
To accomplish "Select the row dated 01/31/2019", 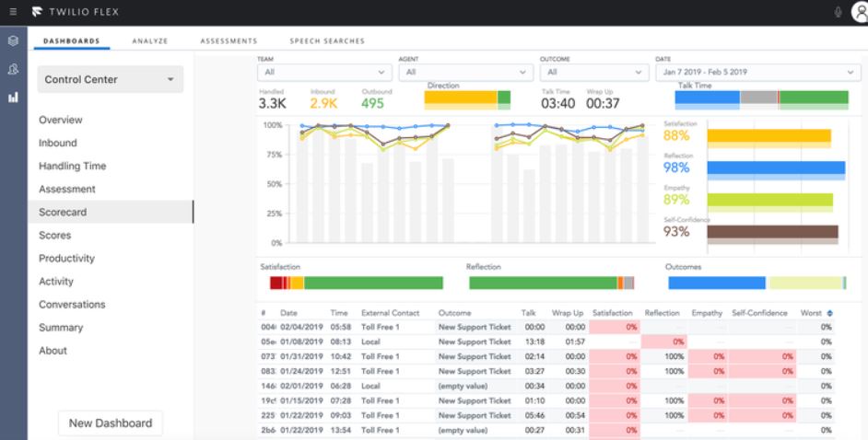I will (x=545, y=357).
